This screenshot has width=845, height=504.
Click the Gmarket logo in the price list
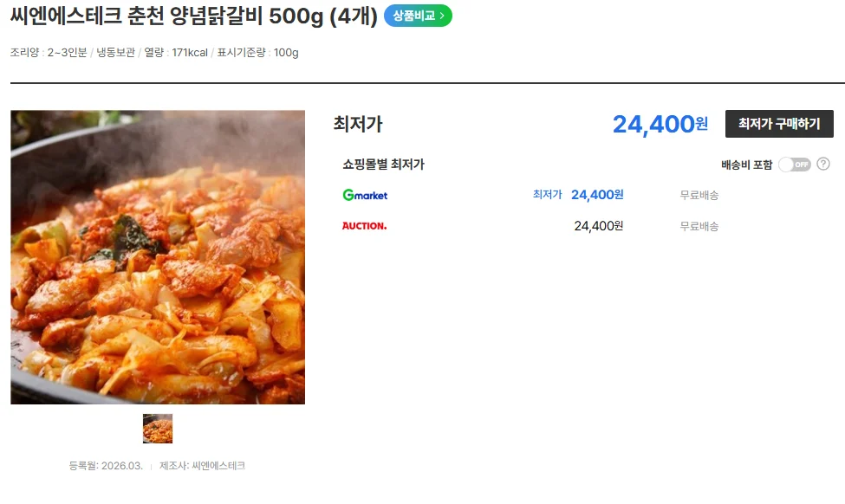(365, 196)
